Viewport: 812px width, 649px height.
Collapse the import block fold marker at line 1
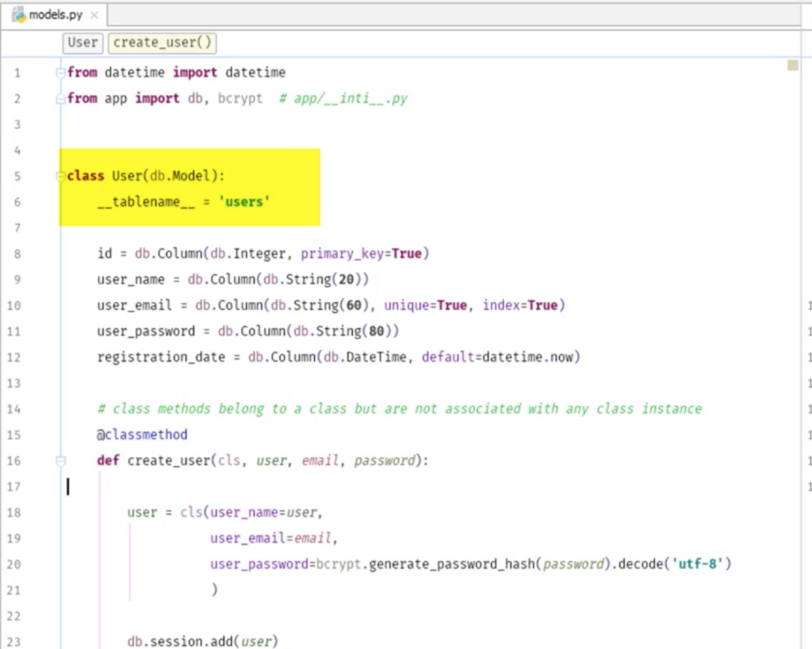60,72
